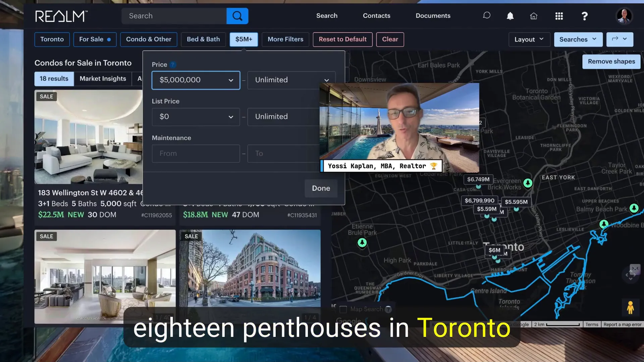Click the blue search magnifier button
The image size is (644, 362).
point(237,16)
